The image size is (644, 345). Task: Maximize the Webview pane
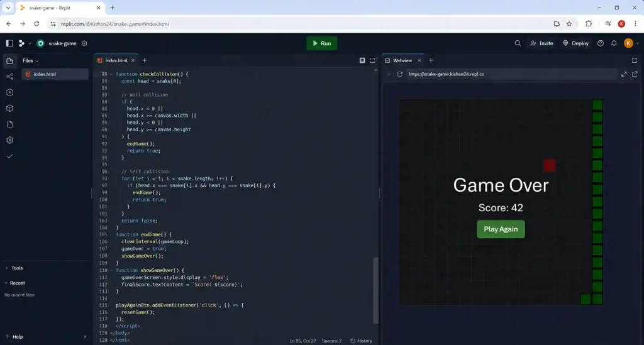(x=635, y=60)
